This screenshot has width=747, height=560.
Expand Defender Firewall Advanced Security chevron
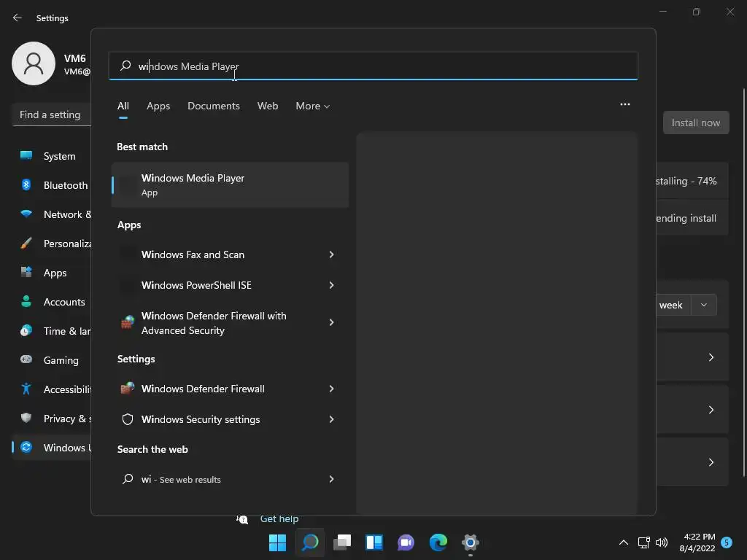pos(331,322)
